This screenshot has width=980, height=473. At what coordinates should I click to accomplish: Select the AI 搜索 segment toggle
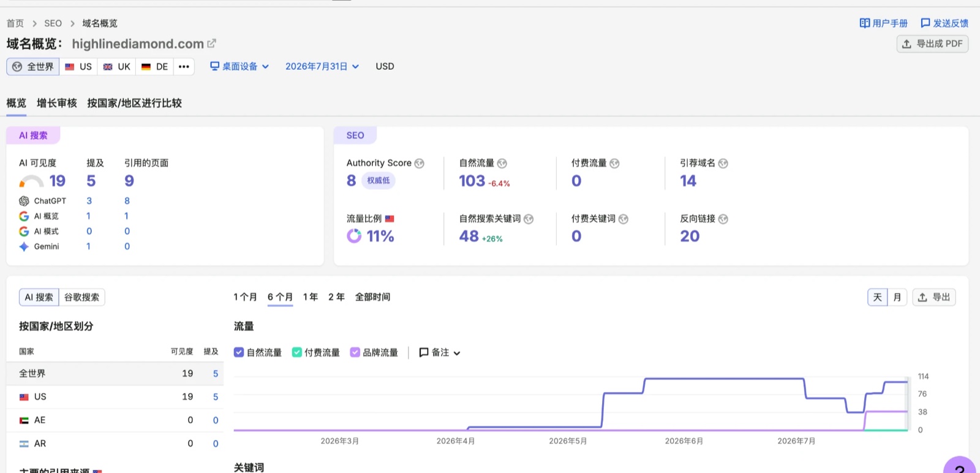(x=39, y=297)
